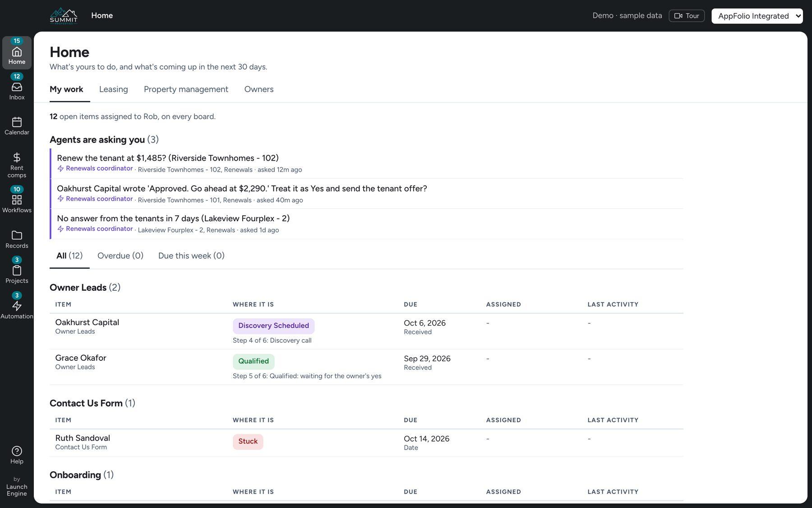Switch to the Property management tab
812x508 pixels.
tap(186, 89)
